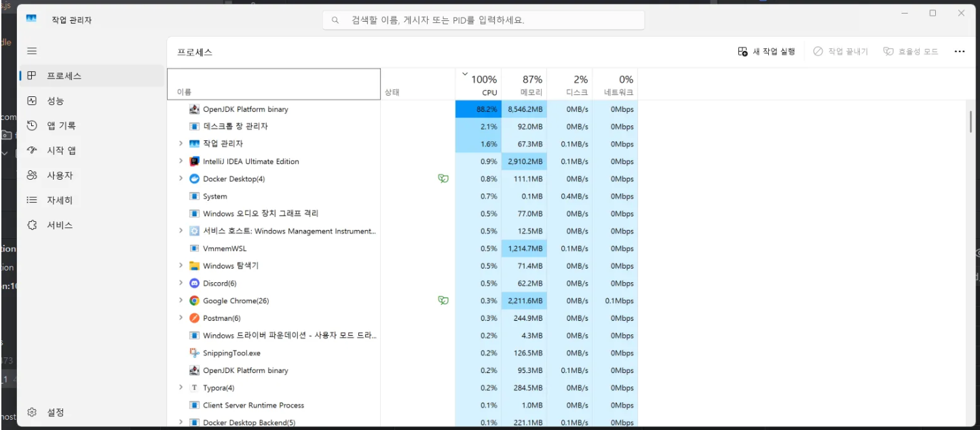Click the Task Manager app icon in title bar
Screen dimensions: 980x430
click(31, 19)
